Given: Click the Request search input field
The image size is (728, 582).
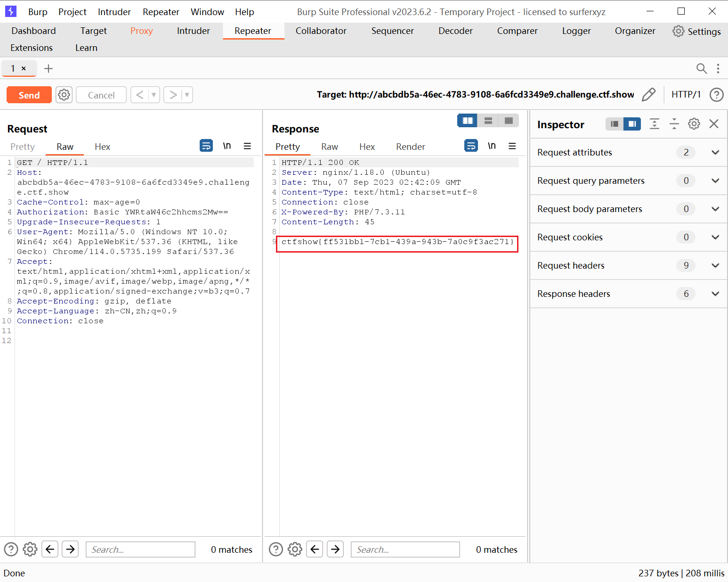Looking at the screenshot, I should (140, 549).
